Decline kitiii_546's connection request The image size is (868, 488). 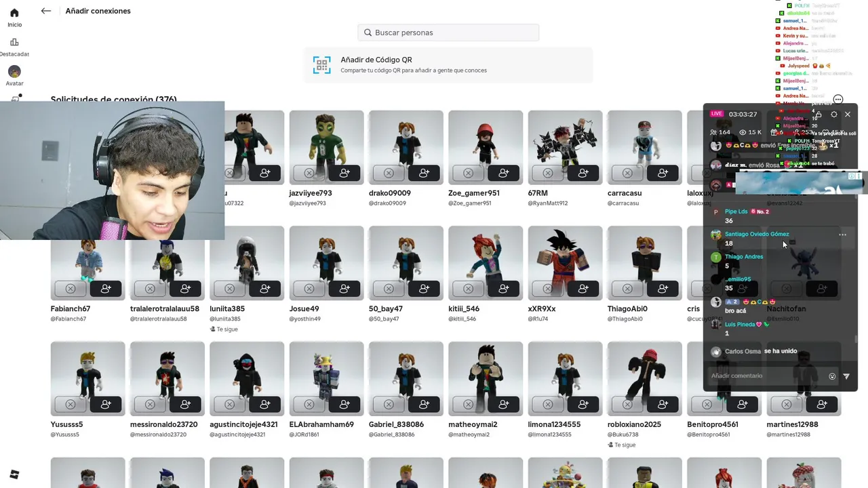(x=468, y=289)
